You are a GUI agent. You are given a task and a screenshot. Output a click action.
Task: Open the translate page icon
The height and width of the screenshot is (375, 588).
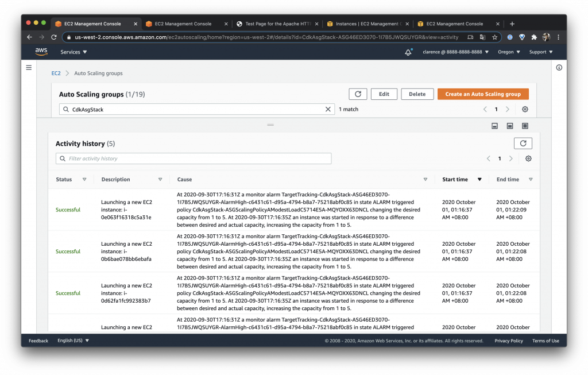pos(482,37)
